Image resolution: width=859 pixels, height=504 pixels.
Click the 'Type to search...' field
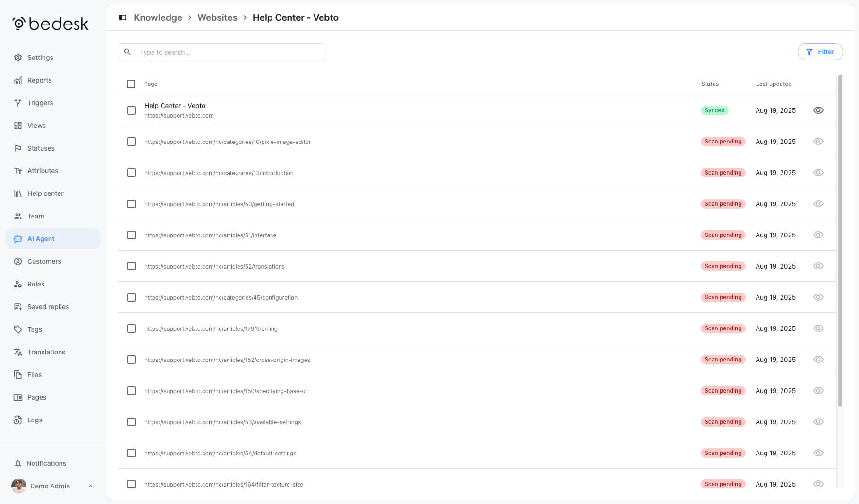click(221, 52)
